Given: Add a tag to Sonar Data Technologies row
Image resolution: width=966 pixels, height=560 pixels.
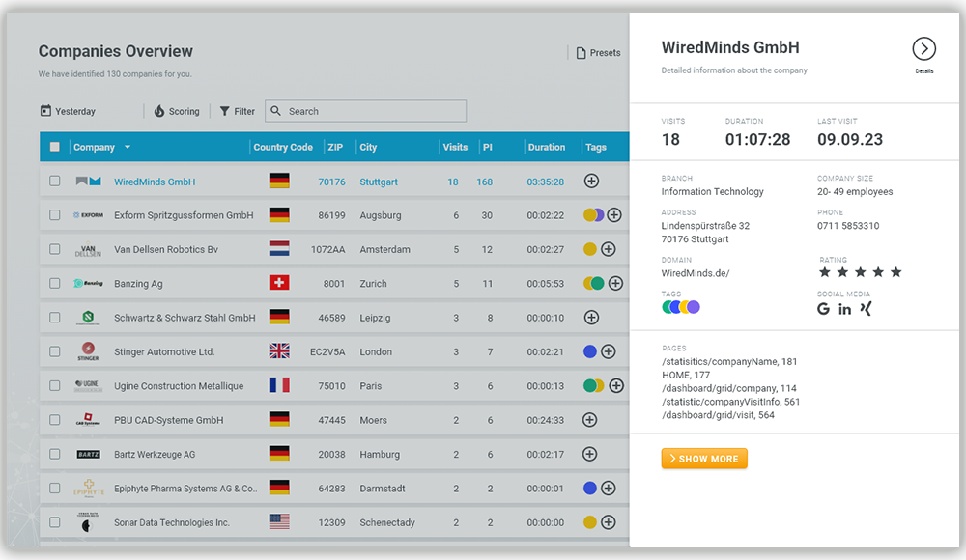Looking at the screenshot, I should (608, 521).
